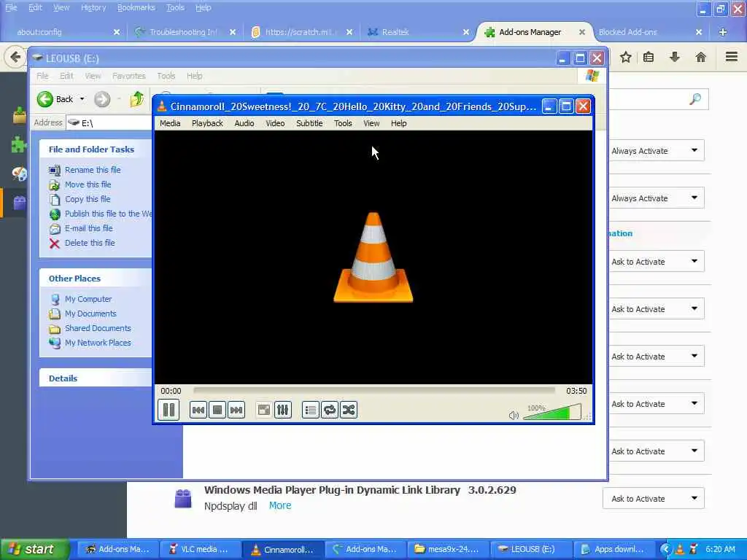This screenshot has width=747, height=560.
Task: Choose E-mail this file task
Action: pyautogui.click(x=88, y=228)
